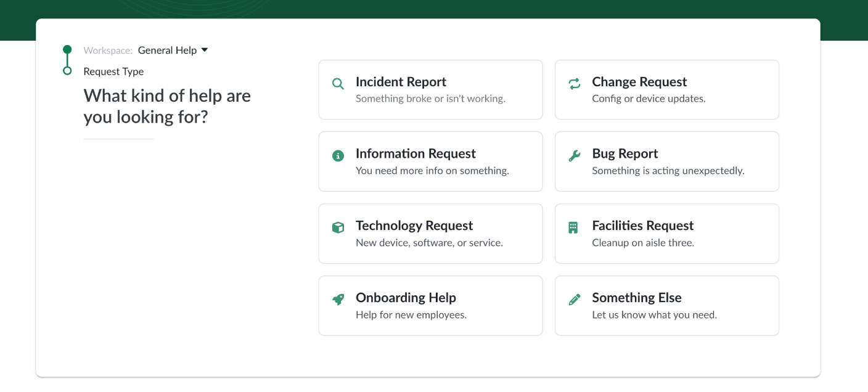Select 'Cleanup on aisle three' request
The width and height of the screenshot is (868, 392).
(x=643, y=243)
